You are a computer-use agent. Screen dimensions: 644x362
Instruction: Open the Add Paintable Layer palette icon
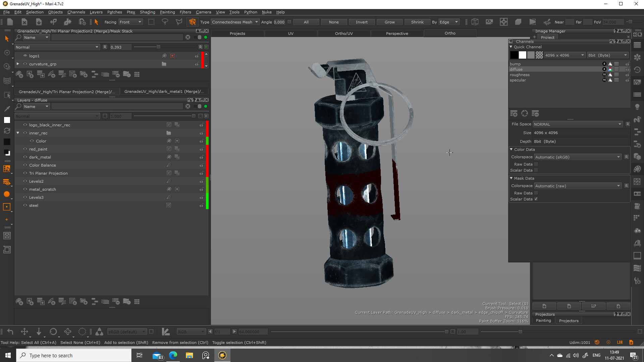(19, 301)
